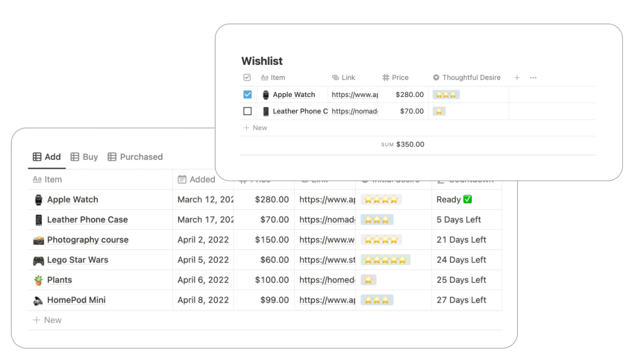Click the star rating tag for HomePod Mini
Image resolution: width=644 pixels, height=362 pixels.
click(x=377, y=300)
